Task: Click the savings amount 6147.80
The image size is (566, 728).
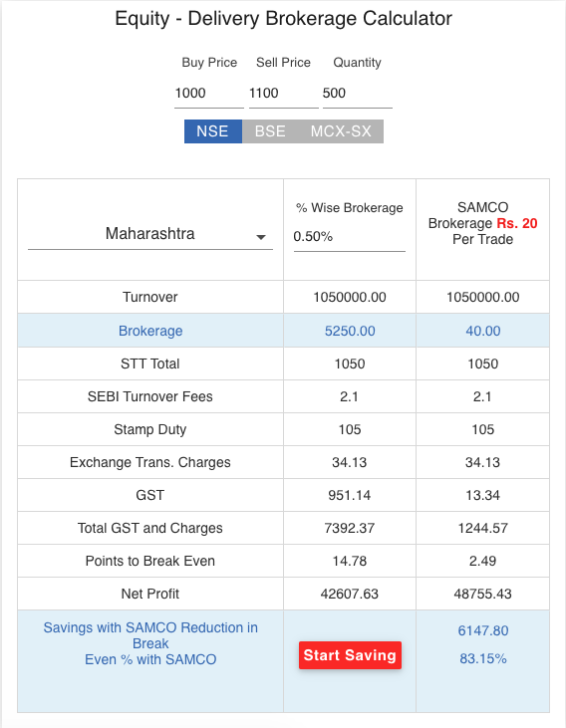Action: (x=483, y=631)
